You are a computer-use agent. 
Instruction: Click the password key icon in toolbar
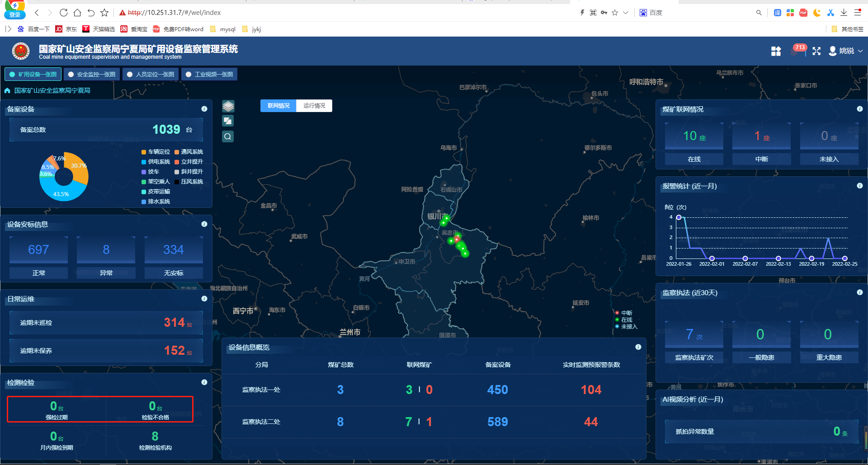point(604,13)
